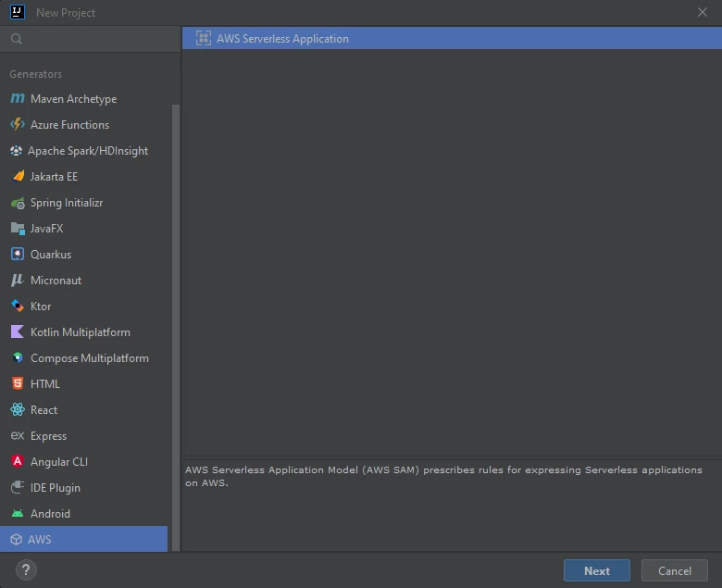Click the Quarkus icon
This screenshot has width=722, height=588.
(x=18, y=254)
